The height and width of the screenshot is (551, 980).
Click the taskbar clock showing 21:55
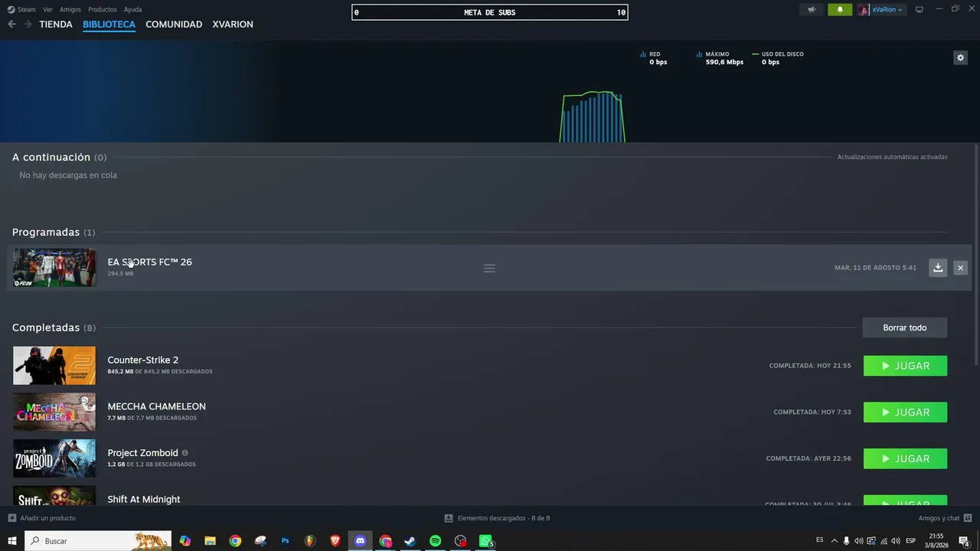pyautogui.click(x=936, y=541)
